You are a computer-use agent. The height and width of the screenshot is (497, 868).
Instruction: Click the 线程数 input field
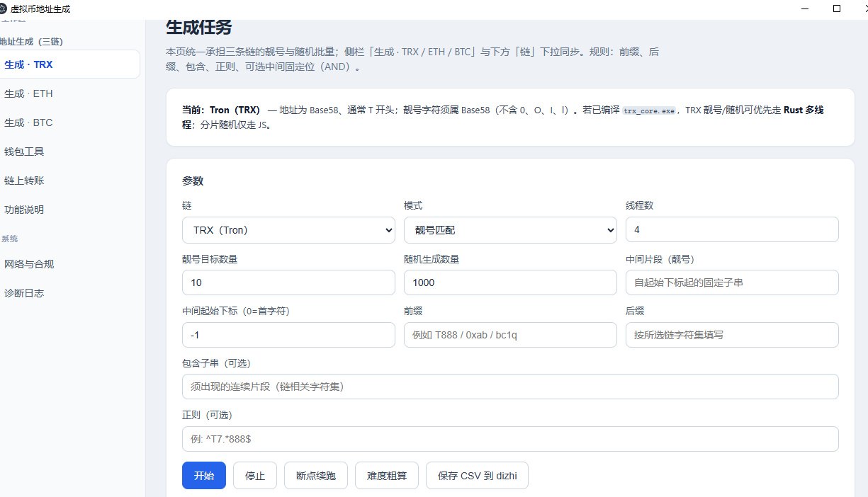[x=732, y=229]
